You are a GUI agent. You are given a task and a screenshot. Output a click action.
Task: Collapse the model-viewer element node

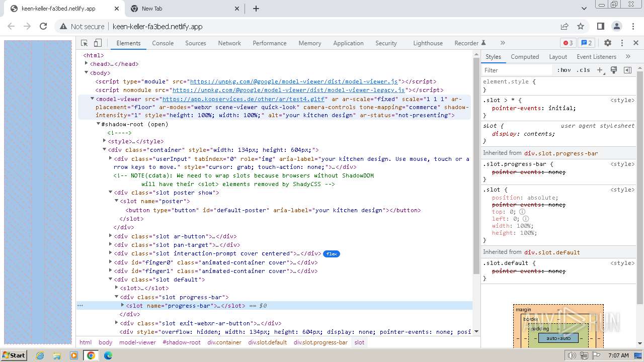[93, 99]
